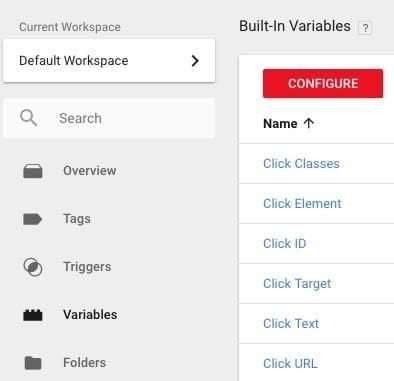Click the search magnifier icon

28,118
